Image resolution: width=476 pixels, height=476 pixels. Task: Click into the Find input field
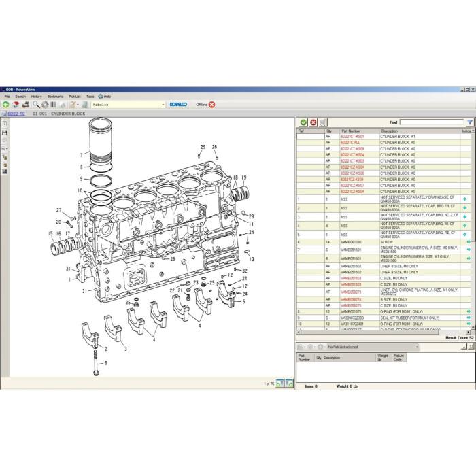pos(431,122)
